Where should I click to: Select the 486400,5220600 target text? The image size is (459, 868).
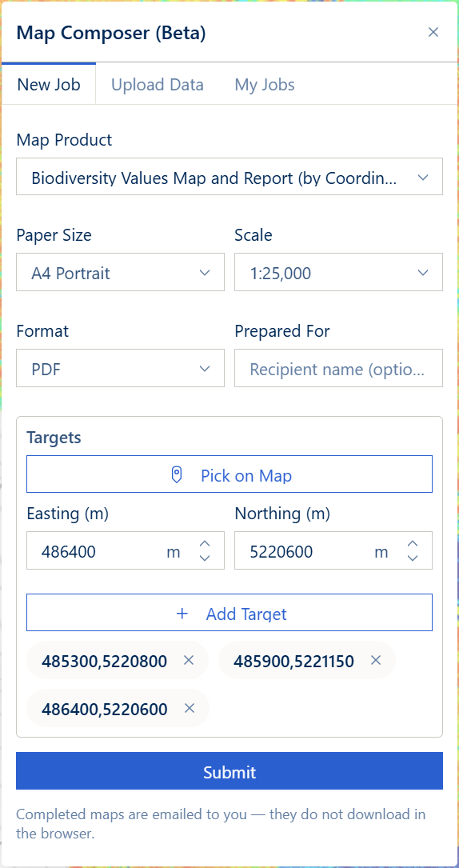click(105, 709)
